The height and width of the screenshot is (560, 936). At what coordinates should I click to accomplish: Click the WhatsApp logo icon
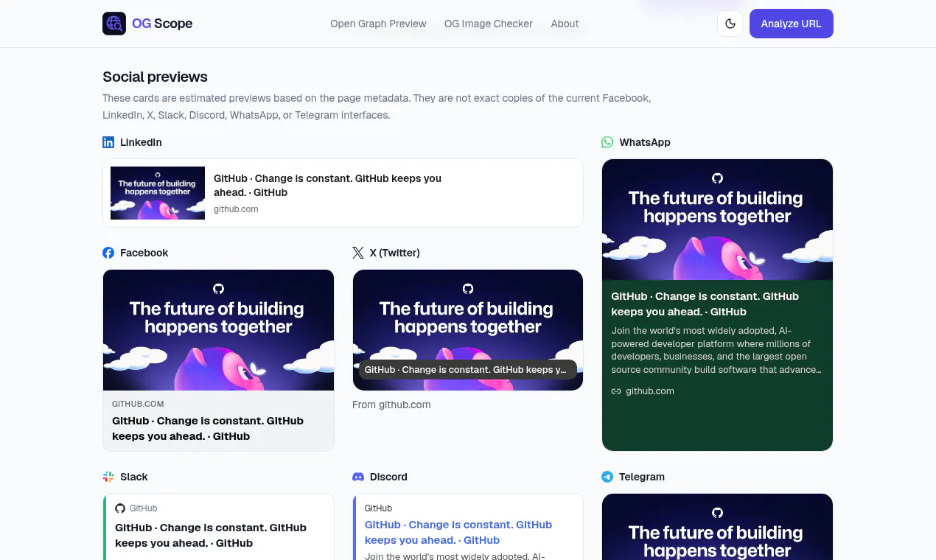tap(607, 142)
